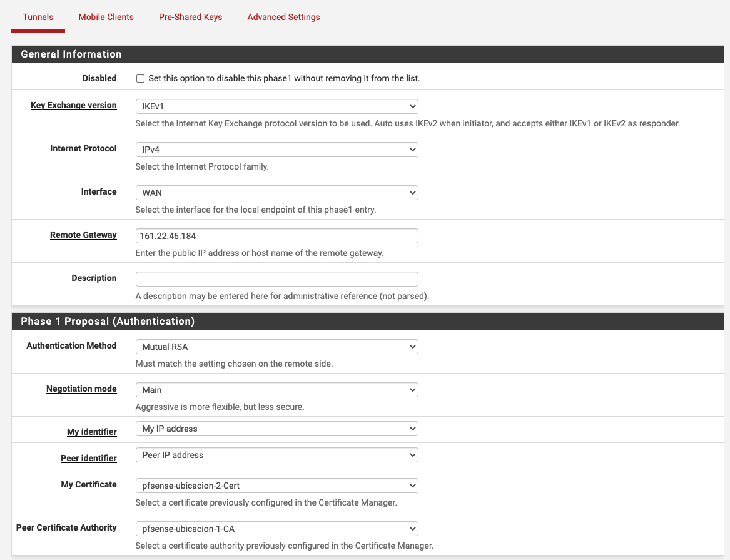
Task: Open the My Certificate dropdown showing pfsense-ubicacion-2-Cert
Action: tap(277, 486)
